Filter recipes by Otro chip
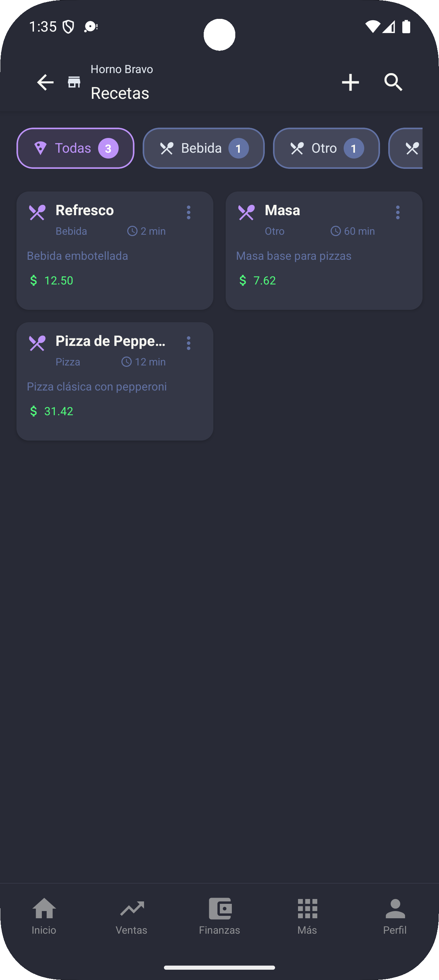Screen dimensions: 439x980 coord(326,148)
